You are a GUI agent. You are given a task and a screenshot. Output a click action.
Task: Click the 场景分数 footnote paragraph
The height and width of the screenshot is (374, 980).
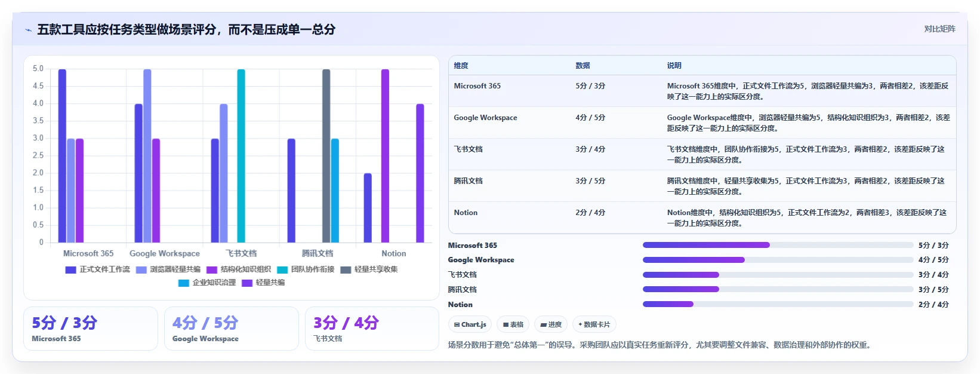pyautogui.click(x=660, y=345)
